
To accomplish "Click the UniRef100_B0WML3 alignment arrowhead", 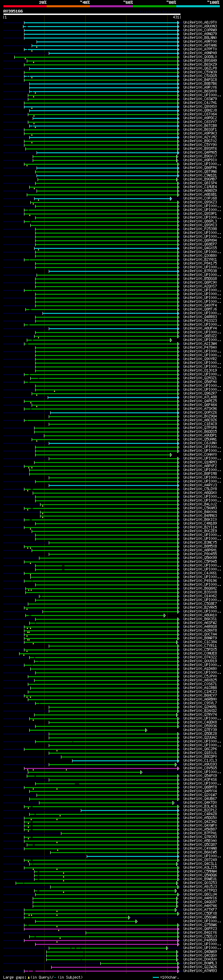I will 178,963.
